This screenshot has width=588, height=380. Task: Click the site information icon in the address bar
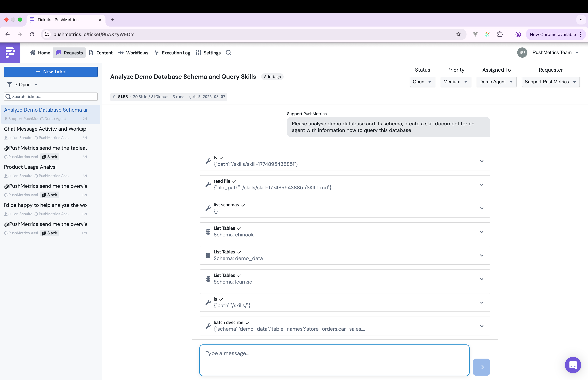[x=47, y=34]
